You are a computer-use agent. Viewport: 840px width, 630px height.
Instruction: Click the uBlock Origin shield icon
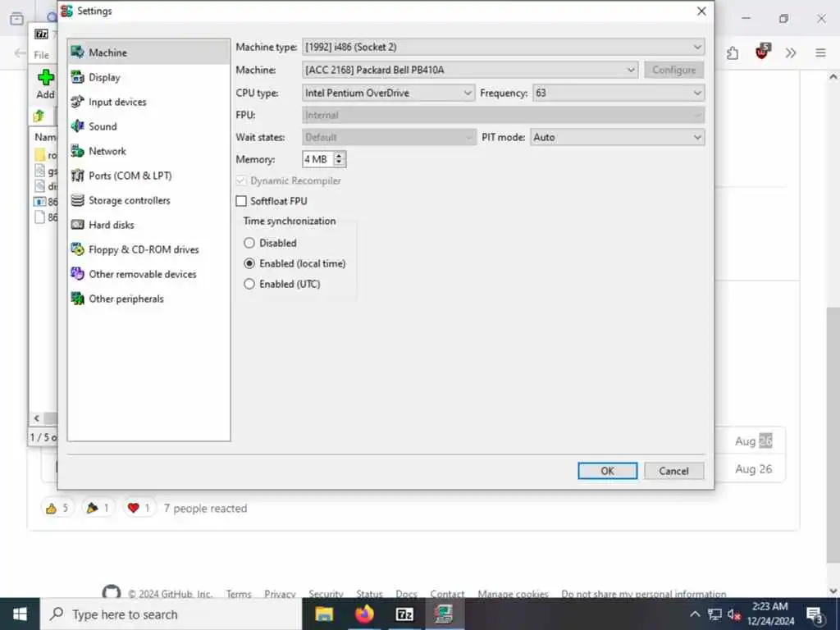click(762, 52)
